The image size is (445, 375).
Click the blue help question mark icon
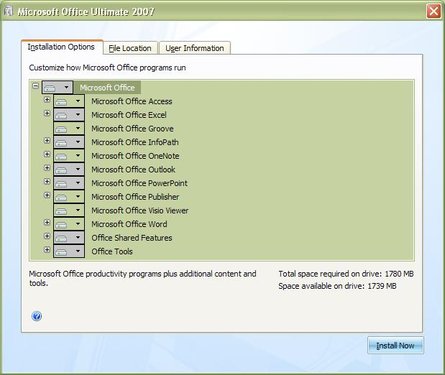coord(37,316)
